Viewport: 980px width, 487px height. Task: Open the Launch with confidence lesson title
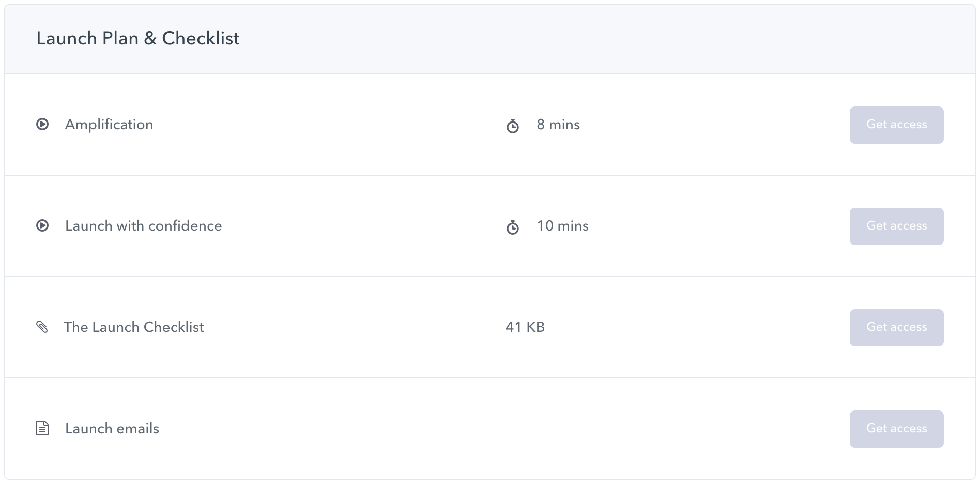point(143,226)
